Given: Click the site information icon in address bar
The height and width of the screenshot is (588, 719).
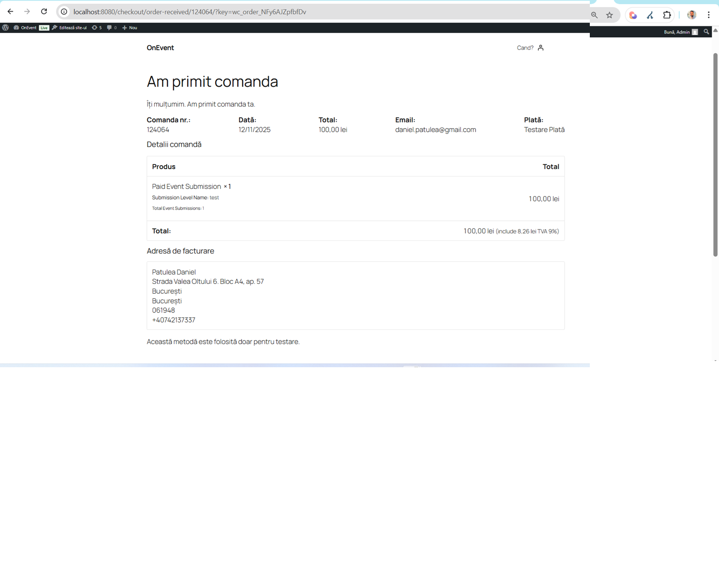Looking at the screenshot, I should tap(64, 12).
